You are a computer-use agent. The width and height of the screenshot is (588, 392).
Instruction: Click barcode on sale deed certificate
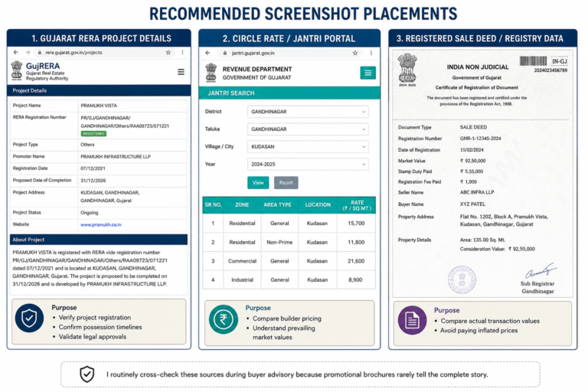533,60
